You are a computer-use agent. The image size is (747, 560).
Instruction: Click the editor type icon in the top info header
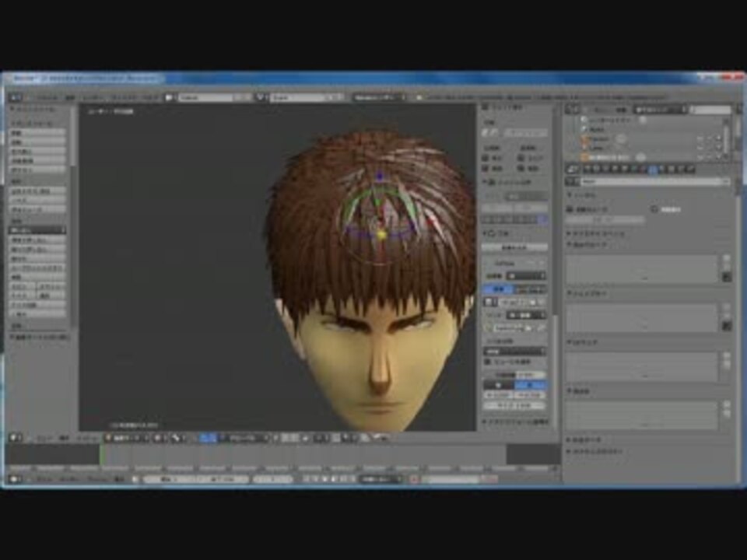click(15, 98)
